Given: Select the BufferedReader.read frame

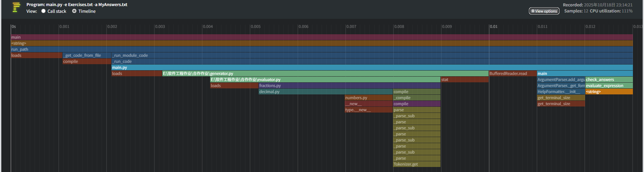Looking at the screenshot, I should [513, 74].
